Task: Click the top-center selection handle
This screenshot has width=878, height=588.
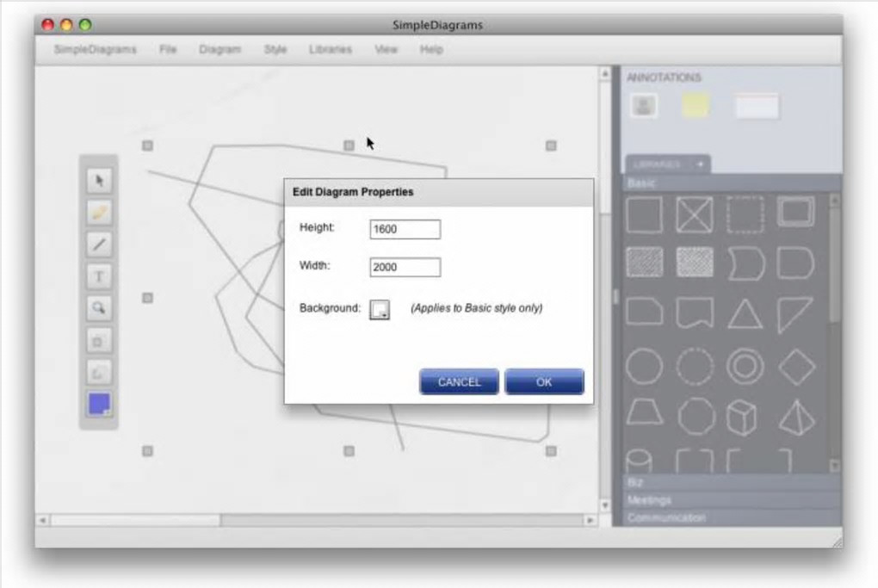Action: point(349,145)
